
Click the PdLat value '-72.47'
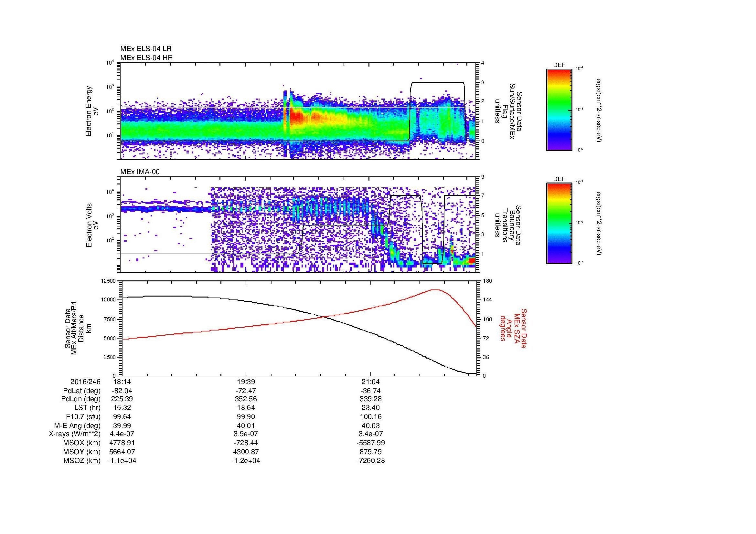tap(246, 391)
